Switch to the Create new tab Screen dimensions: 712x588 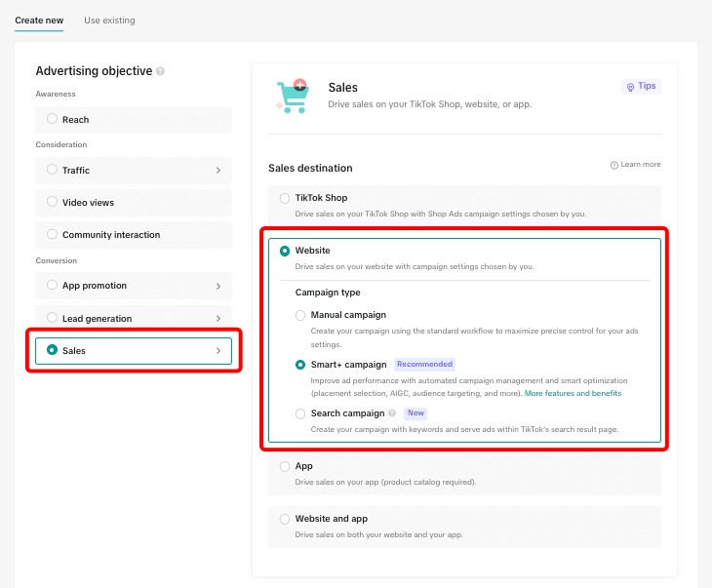point(39,20)
